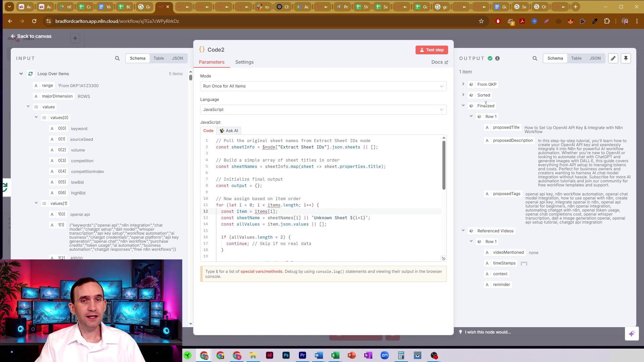Screen dimensions: 644x362
Task: Open the Settings tab
Action: tap(244, 62)
